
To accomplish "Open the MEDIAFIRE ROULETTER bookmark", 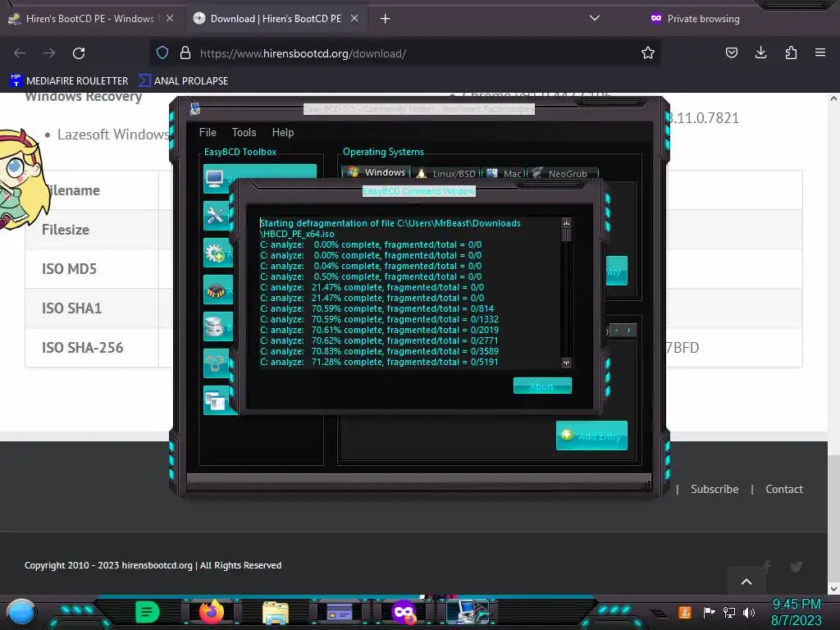I will pyautogui.click(x=69, y=81).
